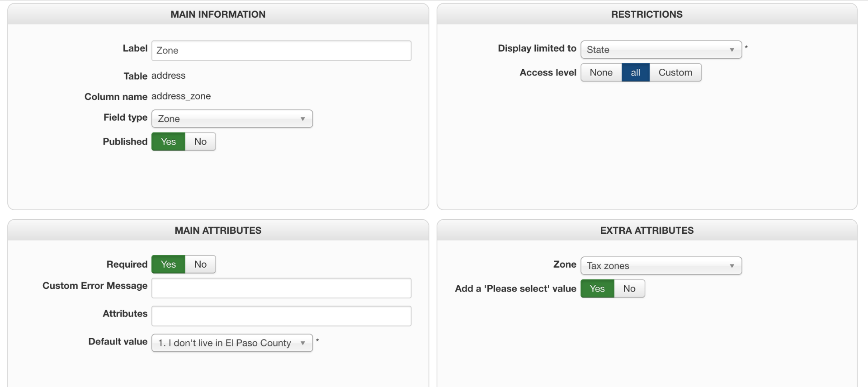The image size is (868, 387).
Task: Click the Restrictions panel header
Action: [x=646, y=14]
